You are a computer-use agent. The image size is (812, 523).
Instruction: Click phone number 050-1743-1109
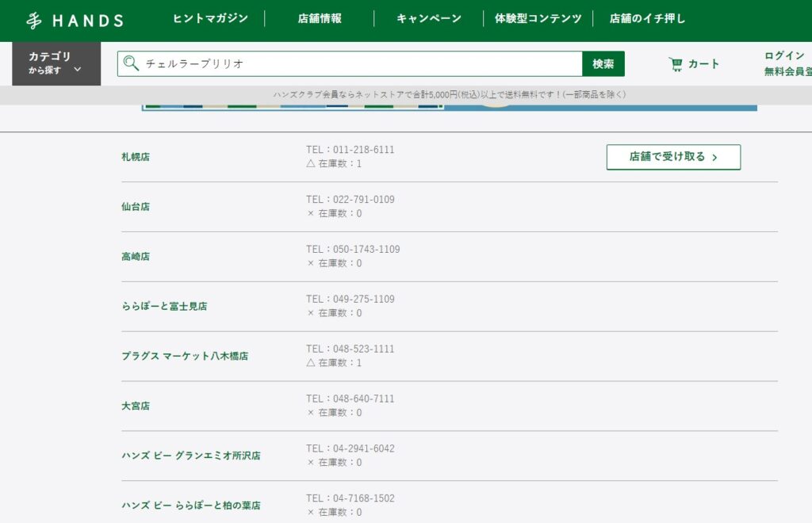coord(366,250)
